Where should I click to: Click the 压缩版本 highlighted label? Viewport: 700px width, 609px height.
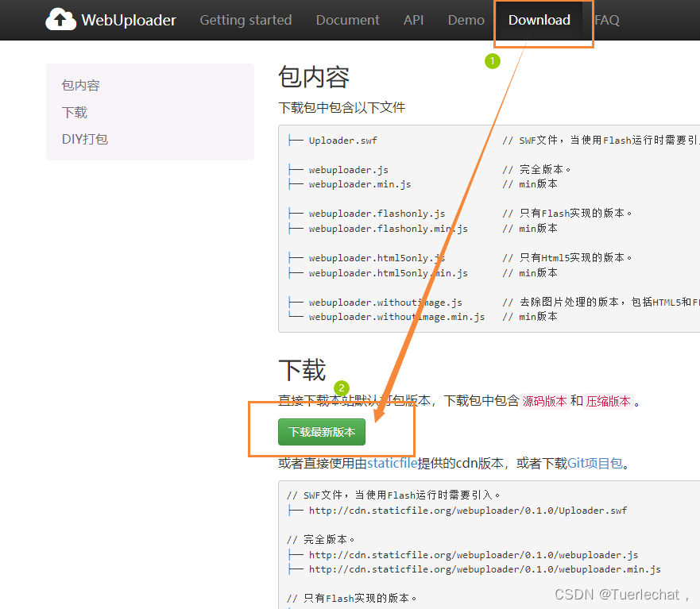tap(608, 401)
